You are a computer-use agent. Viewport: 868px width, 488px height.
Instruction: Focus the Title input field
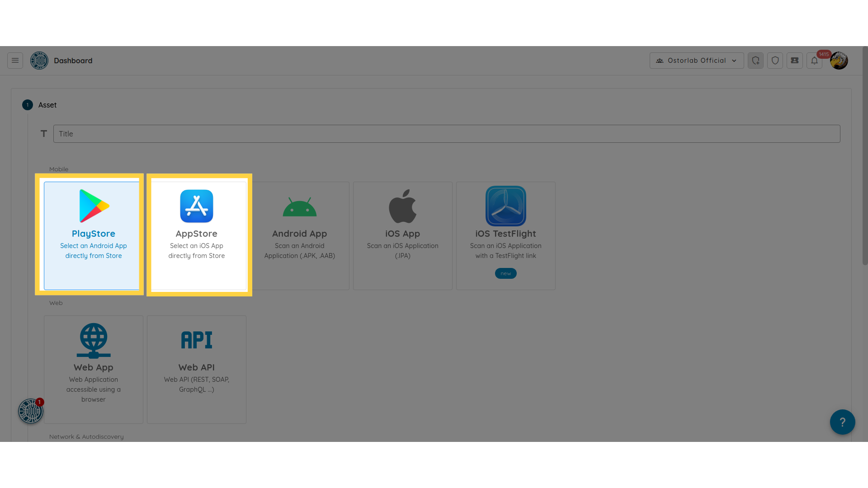click(446, 134)
